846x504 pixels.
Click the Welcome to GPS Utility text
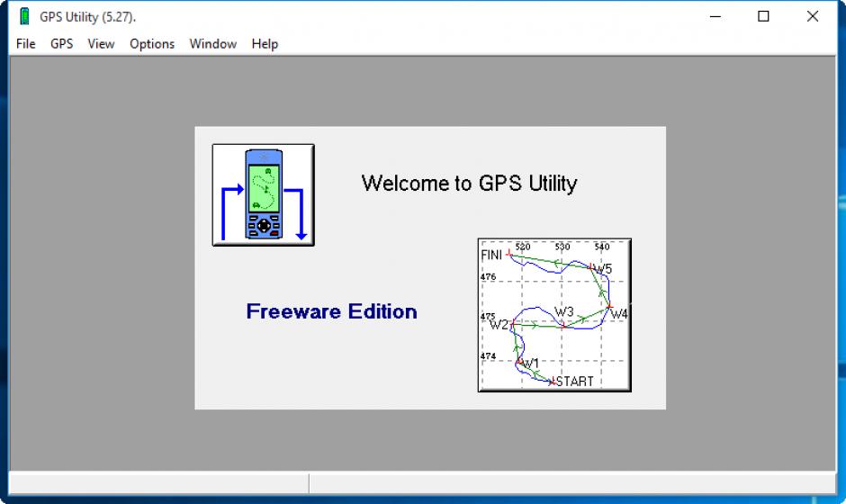click(x=469, y=184)
